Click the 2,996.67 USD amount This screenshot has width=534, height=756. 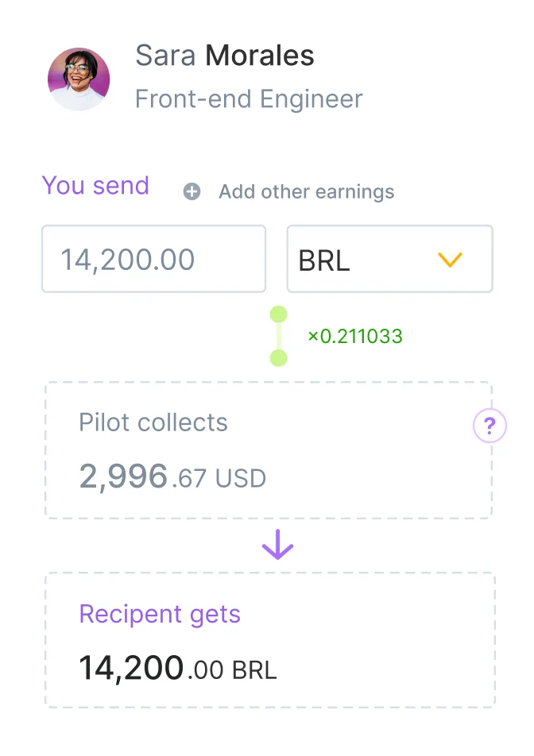172,477
